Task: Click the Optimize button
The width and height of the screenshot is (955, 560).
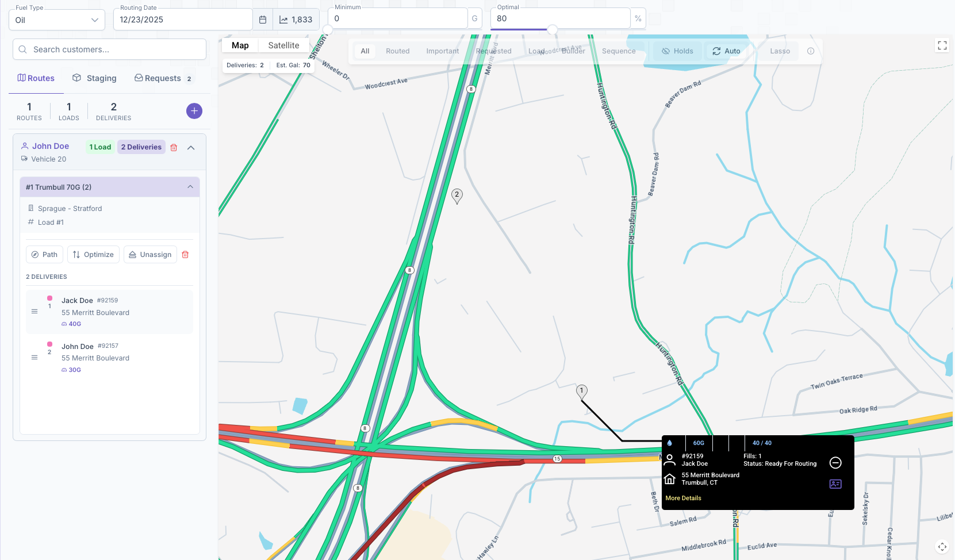Action: (x=93, y=255)
